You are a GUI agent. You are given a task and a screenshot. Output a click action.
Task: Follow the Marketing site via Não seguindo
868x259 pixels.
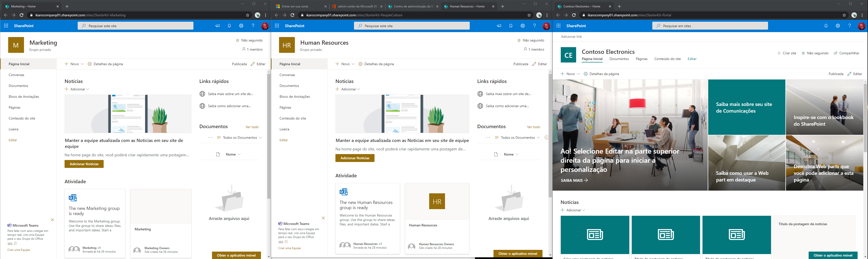point(249,40)
